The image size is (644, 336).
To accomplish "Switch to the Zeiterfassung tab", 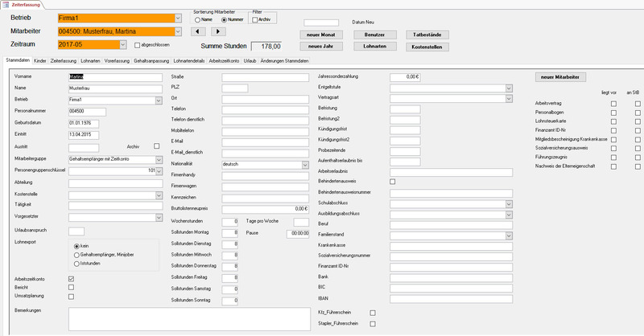I will point(64,61).
